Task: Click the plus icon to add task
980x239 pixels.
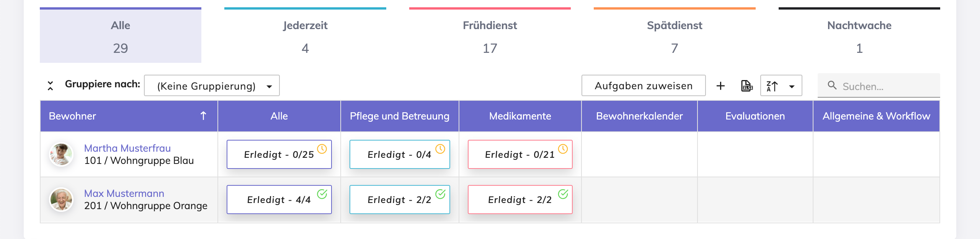Action: point(720,86)
